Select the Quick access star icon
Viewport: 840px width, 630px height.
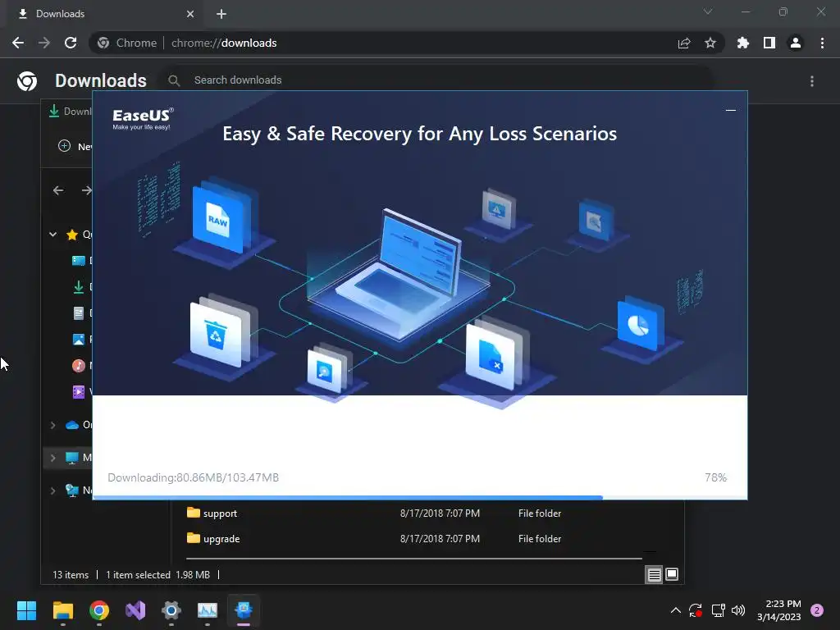pos(72,235)
